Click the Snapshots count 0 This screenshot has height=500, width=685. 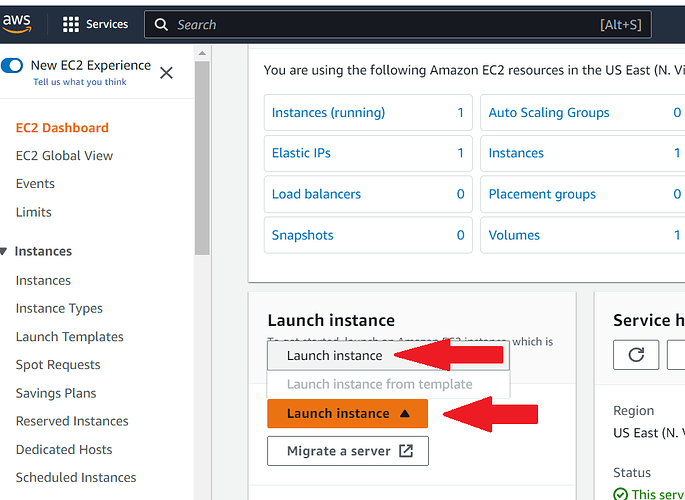click(460, 235)
